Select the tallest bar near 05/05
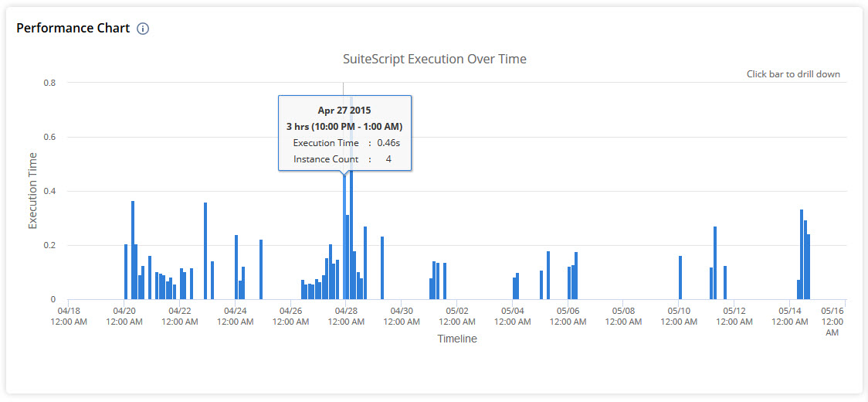The width and height of the screenshot is (868, 402). click(x=548, y=275)
